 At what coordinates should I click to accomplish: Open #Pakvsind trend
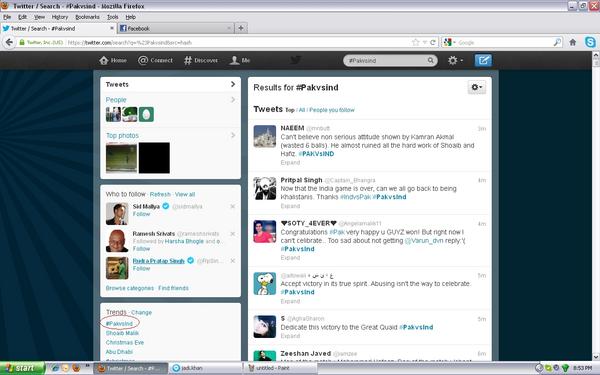(119, 324)
